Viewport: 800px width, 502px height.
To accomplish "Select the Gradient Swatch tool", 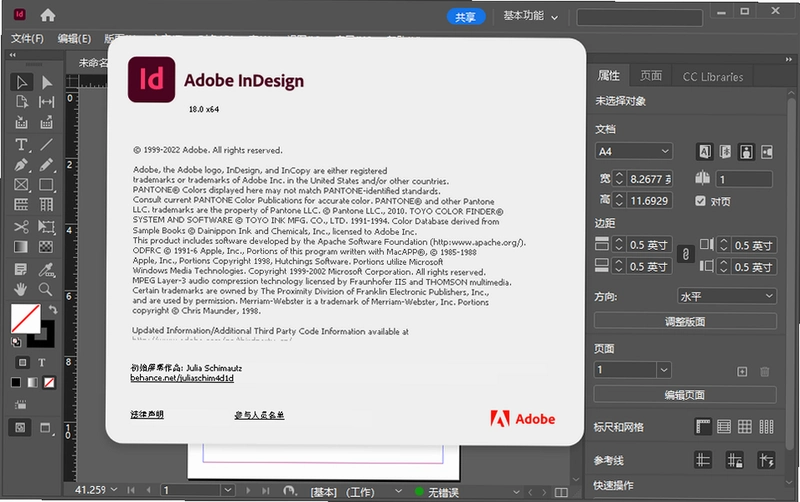I will [x=21, y=247].
